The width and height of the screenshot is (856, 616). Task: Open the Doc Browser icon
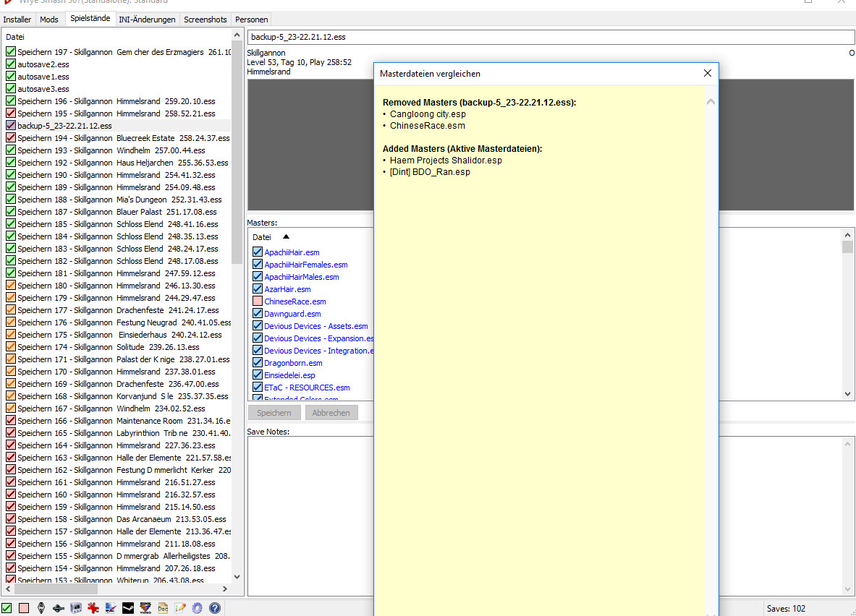pos(163,608)
